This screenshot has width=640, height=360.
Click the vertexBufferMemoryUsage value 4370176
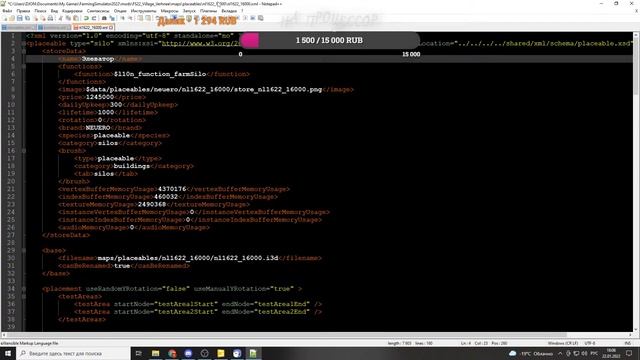pyautogui.click(x=172, y=189)
